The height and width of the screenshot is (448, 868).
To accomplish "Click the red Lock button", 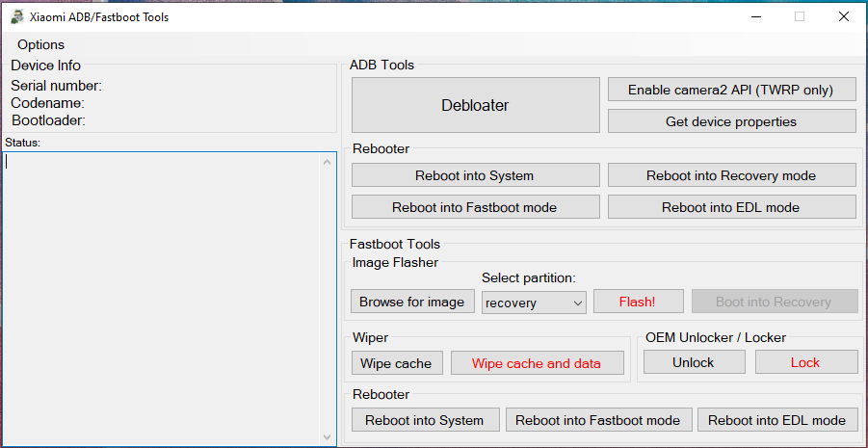I will point(806,362).
